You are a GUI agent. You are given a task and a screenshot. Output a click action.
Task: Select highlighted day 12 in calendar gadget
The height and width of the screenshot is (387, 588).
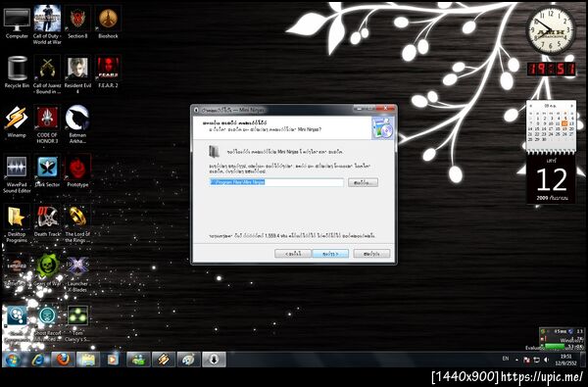click(x=564, y=123)
